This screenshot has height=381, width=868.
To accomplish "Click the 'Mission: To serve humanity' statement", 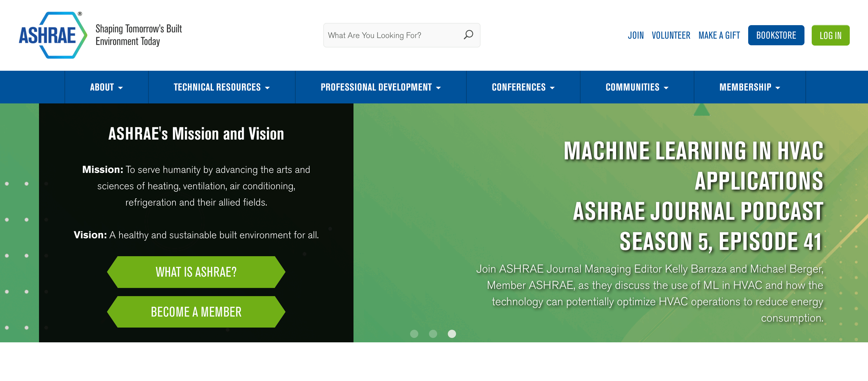I will pos(196,185).
